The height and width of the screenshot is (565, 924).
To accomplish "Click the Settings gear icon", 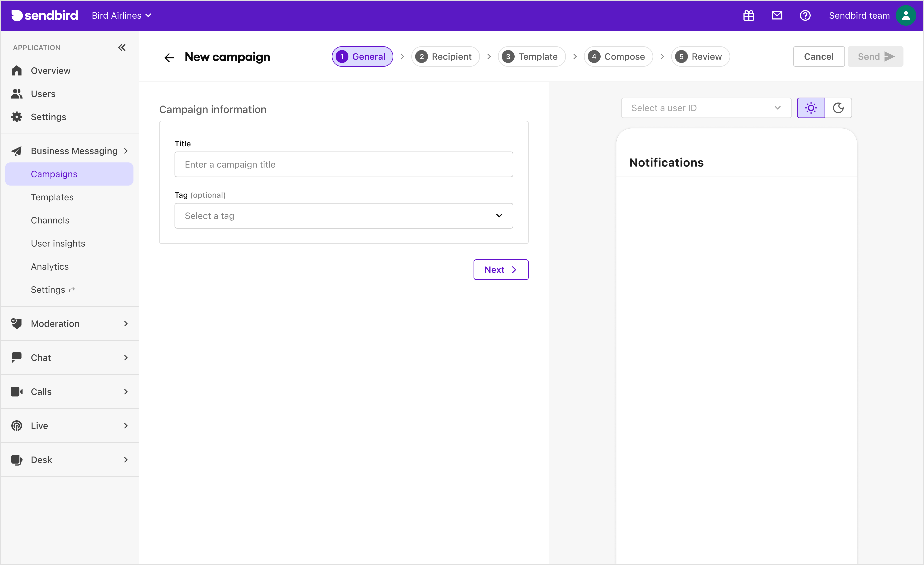I will (x=16, y=117).
